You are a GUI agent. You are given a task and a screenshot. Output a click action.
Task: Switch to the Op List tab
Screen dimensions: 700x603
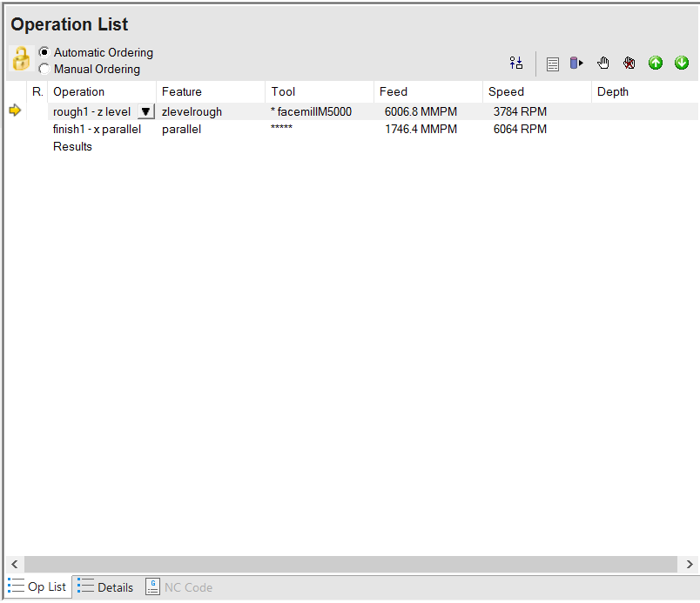coord(37,586)
